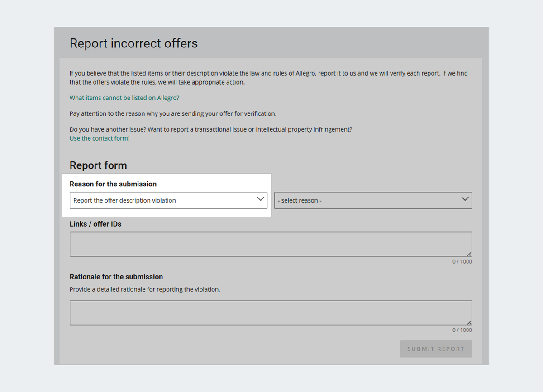Open the 'What items cannot be listed on Allegro?' link
This screenshot has width=543, height=392.
coord(124,98)
